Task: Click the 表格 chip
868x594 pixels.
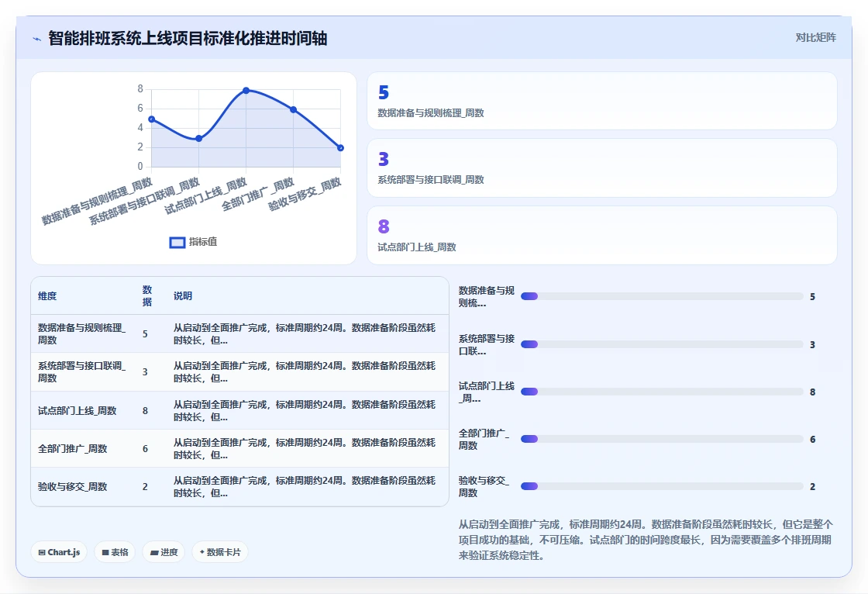Action: click(115, 552)
